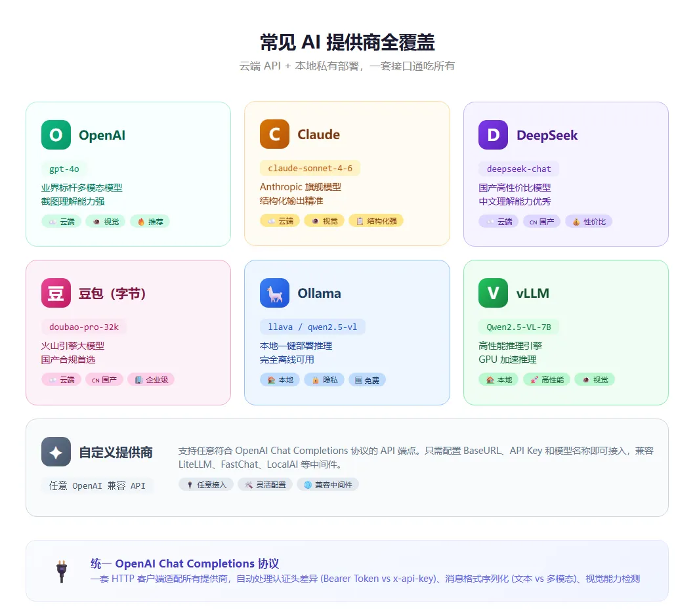This screenshot has width=697, height=616.
Task: Open the vLLM card title
Action: [532, 293]
